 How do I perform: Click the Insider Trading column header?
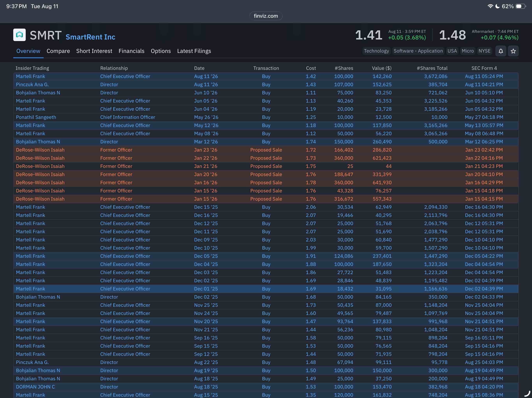point(32,68)
